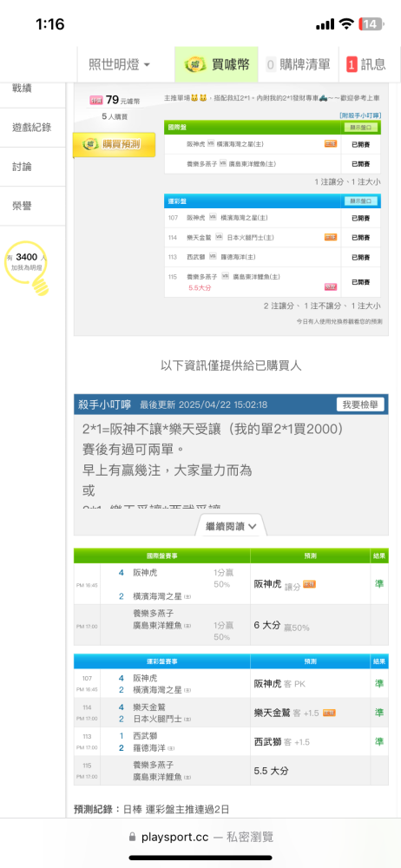The width and height of the screenshot is (401, 868).
Task: Click 以下資訊僅提供給已購買人 notice
Action: [x=231, y=365]
